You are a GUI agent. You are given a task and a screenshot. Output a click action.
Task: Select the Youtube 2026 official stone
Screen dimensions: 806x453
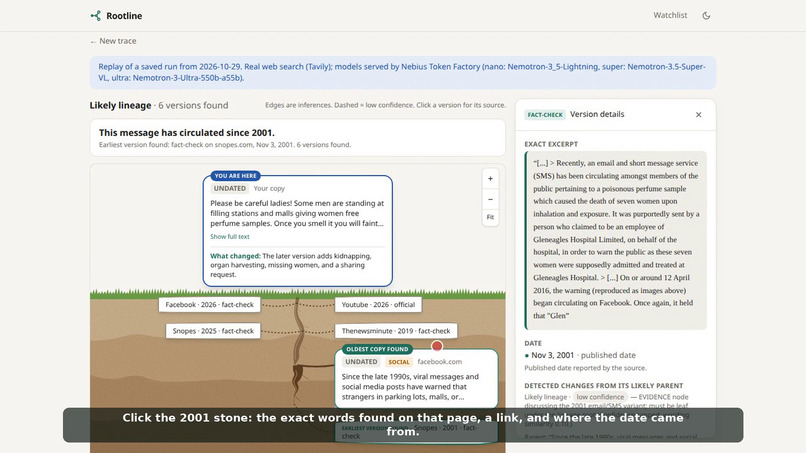coord(378,305)
